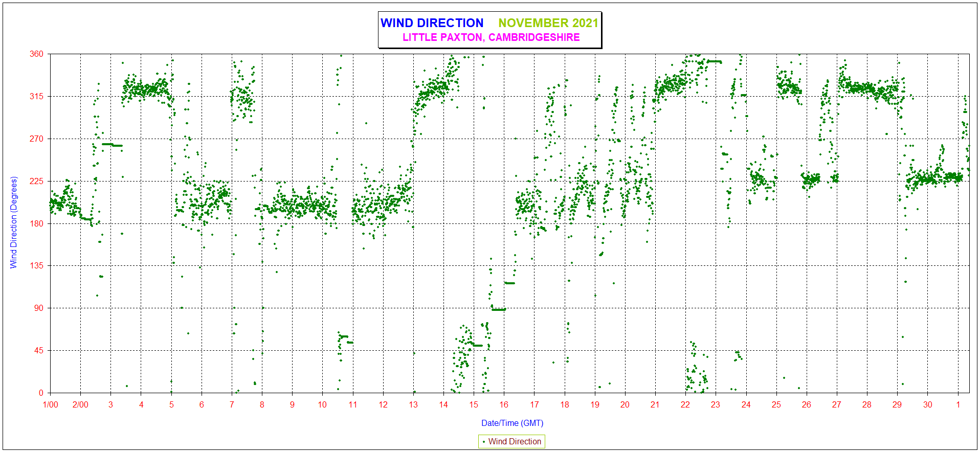Click the 360 y-axis tick label
Image resolution: width=980 pixels, height=452 pixels.
(36, 54)
